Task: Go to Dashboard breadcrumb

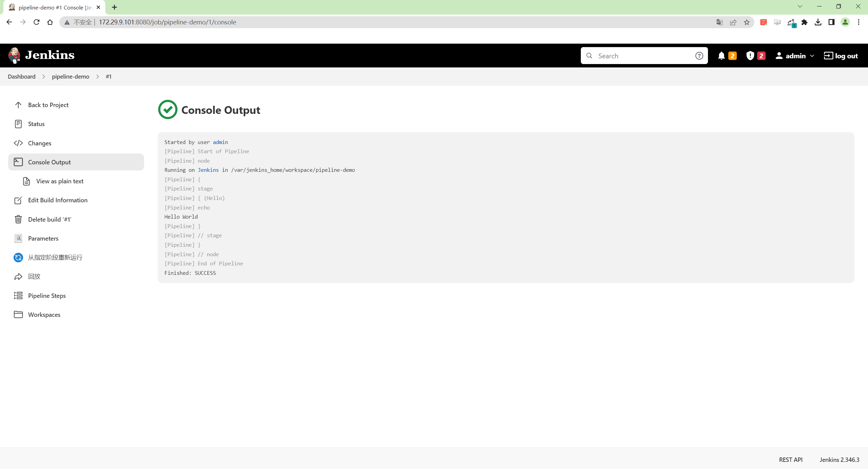Action: point(22,77)
